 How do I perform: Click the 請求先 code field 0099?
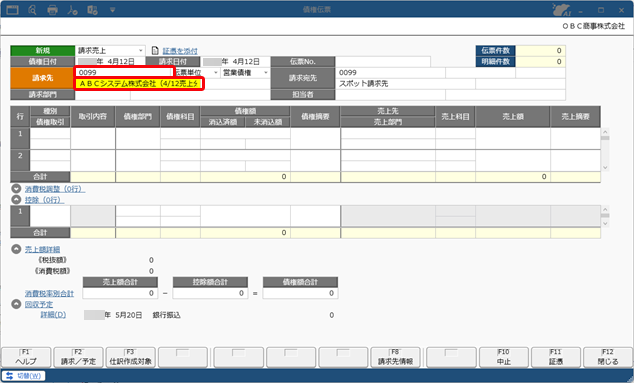click(x=124, y=72)
